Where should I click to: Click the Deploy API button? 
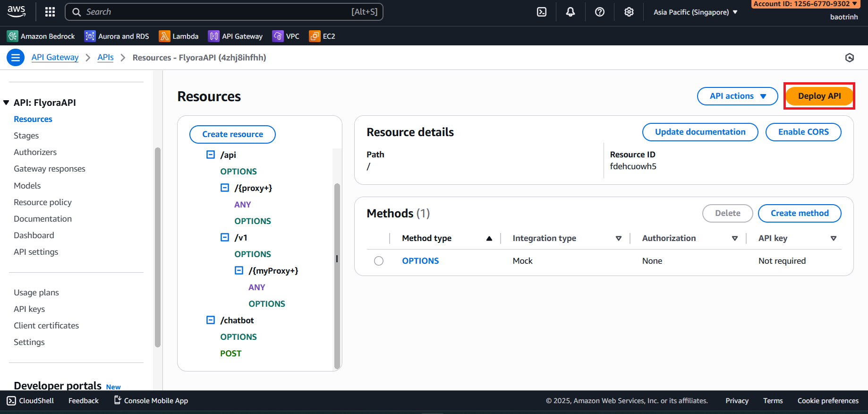819,96
